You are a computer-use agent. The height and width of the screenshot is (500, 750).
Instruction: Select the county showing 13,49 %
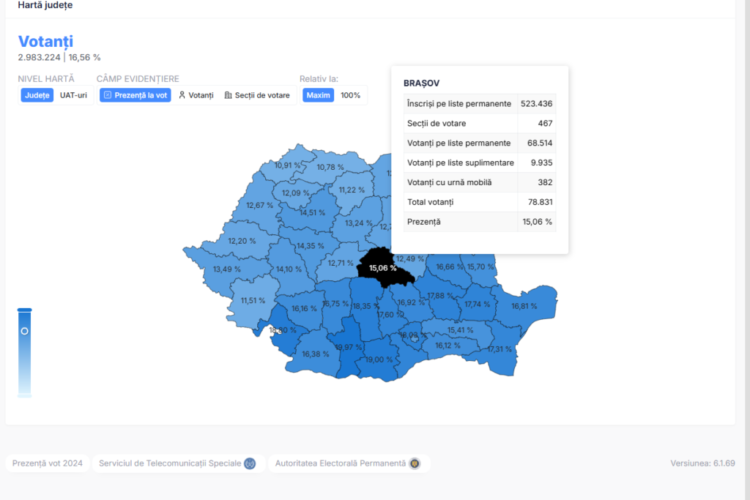[227, 269]
